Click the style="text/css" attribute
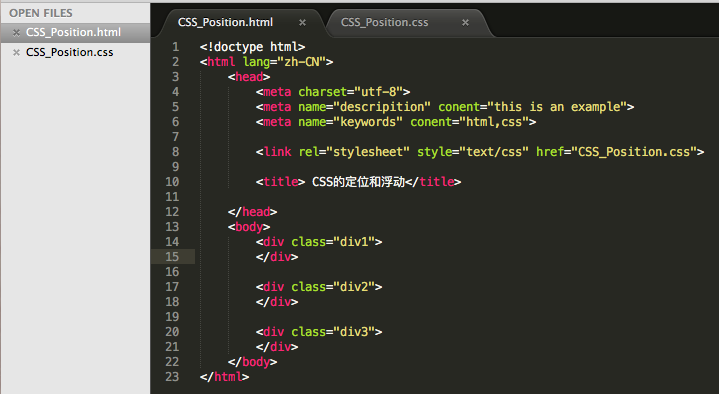719x394 pixels. point(473,152)
